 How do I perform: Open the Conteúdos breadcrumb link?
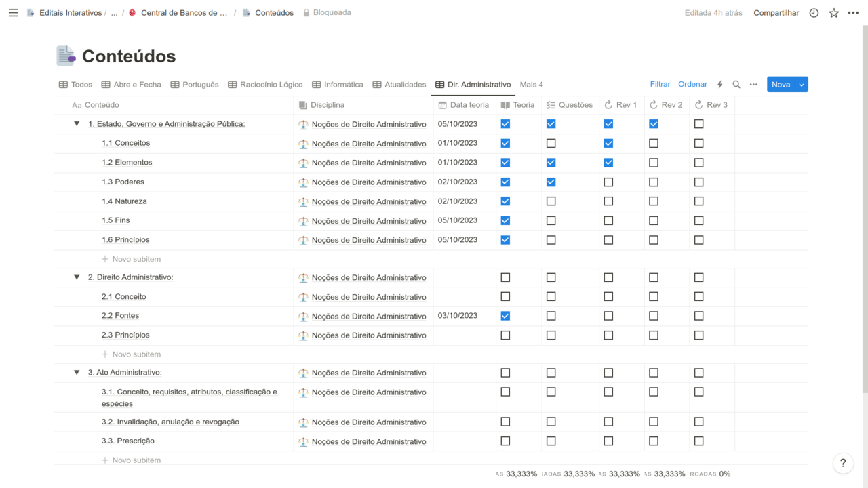(269, 13)
